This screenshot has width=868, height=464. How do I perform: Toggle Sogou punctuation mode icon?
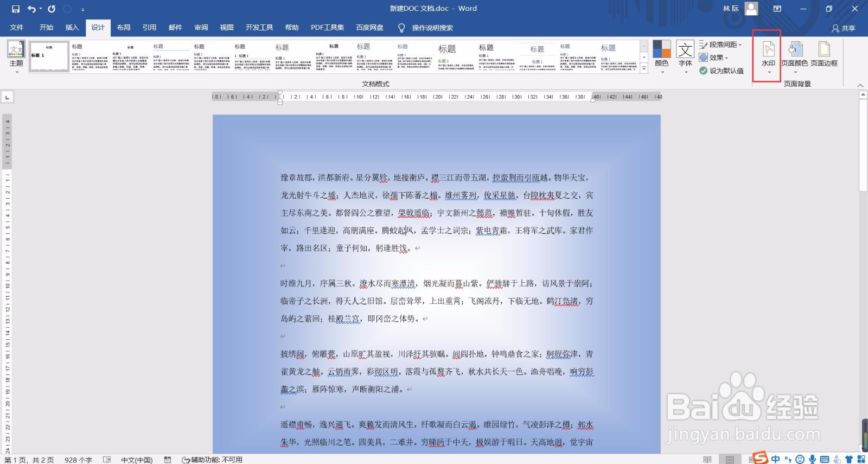coord(788,459)
